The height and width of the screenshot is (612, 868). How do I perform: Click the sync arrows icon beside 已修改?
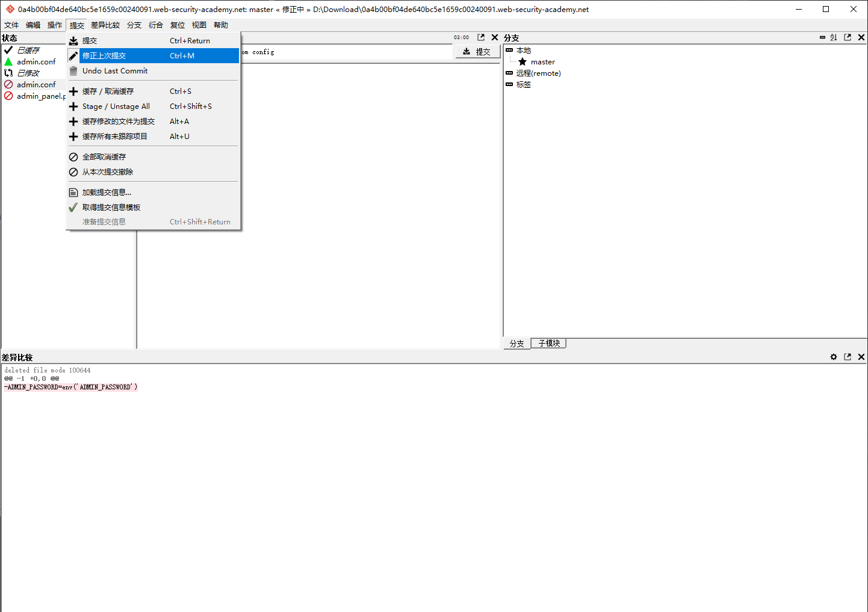pyautogui.click(x=8, y=73)
